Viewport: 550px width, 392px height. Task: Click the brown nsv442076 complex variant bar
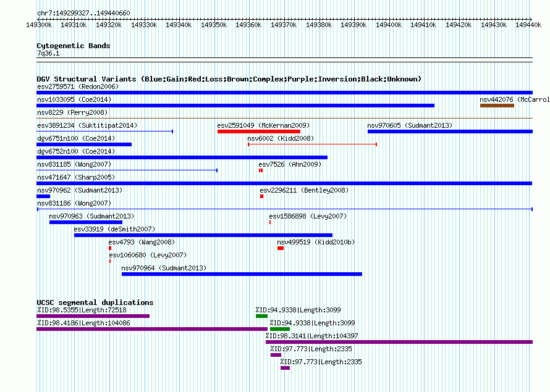point(497,106)
